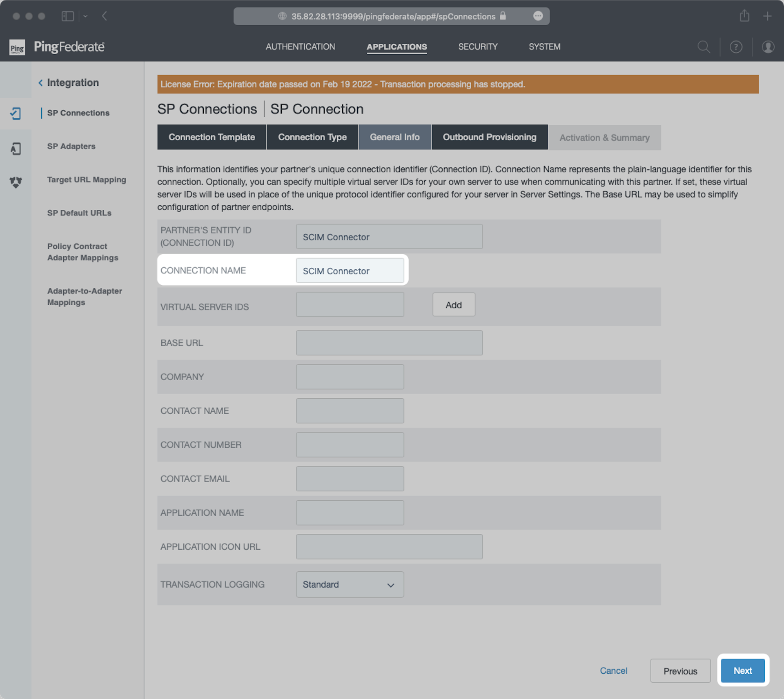Click the Next button
Screen dimensions: 784x699
coord(742,670)
